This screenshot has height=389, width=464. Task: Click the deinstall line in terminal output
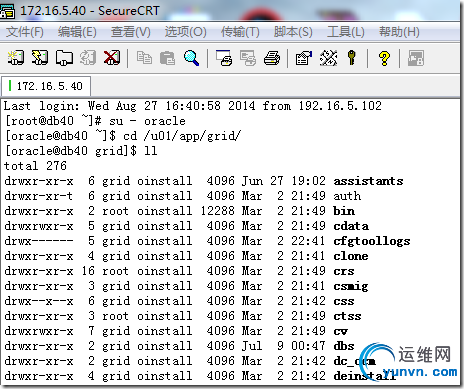pos(200,376)
